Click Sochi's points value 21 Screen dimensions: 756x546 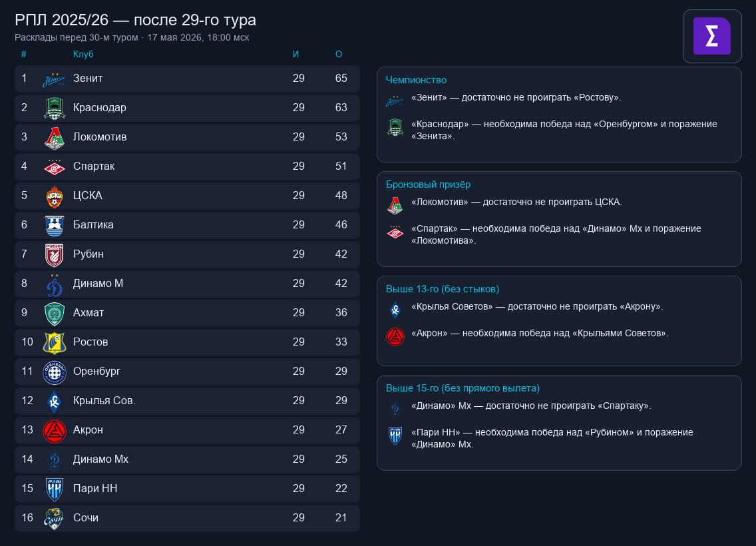coord(341,518)
